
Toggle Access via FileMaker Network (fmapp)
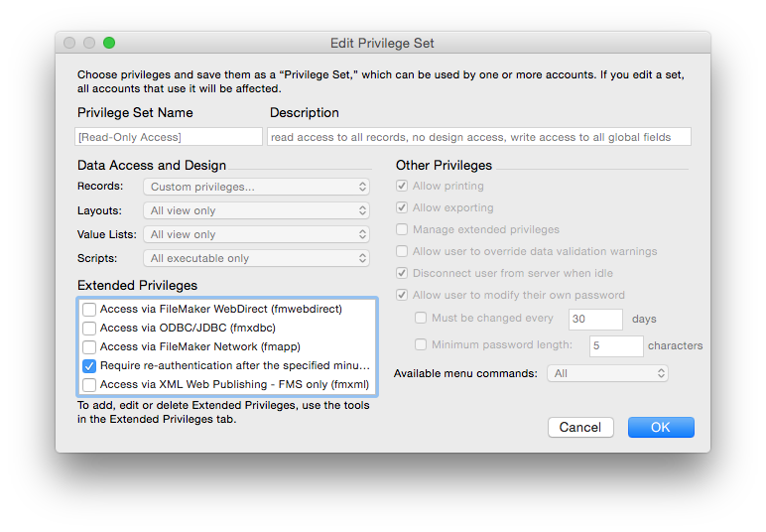point(89,347)
